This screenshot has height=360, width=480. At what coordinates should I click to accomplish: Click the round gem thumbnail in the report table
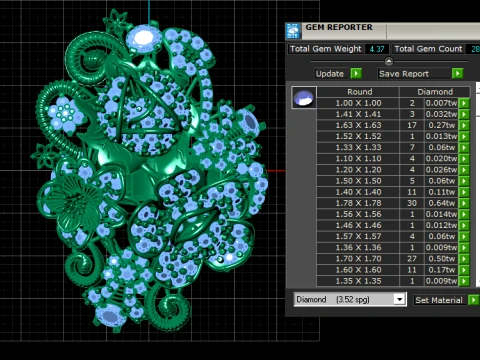(304, 98)
